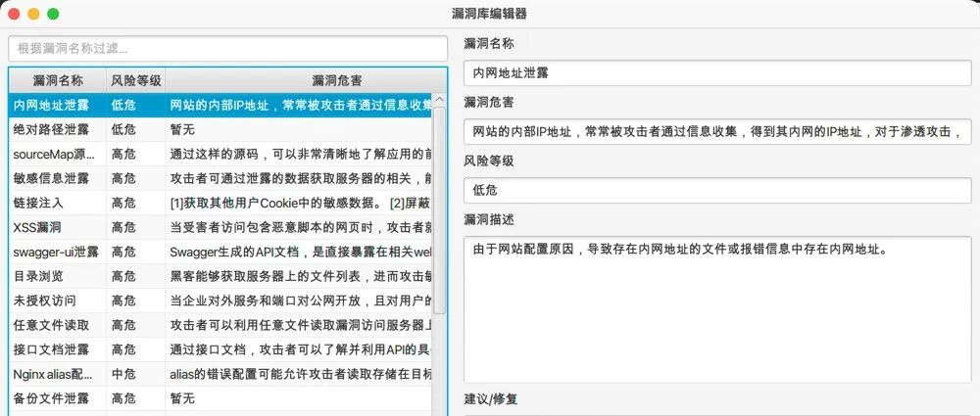Image resolution: width=980 pixels, height=416 pixels.
Task: Click the 建议/修复 label
Action: pos(491,398)
